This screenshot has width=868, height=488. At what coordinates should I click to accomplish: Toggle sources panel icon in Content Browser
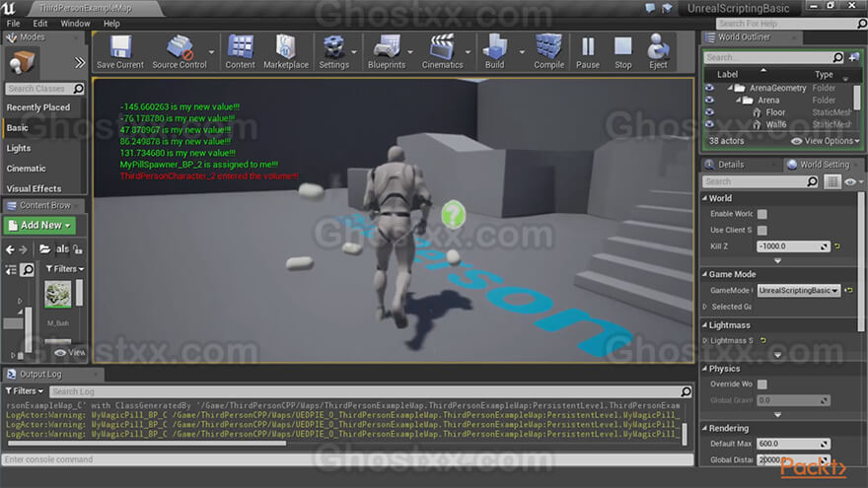click(11, 269)
